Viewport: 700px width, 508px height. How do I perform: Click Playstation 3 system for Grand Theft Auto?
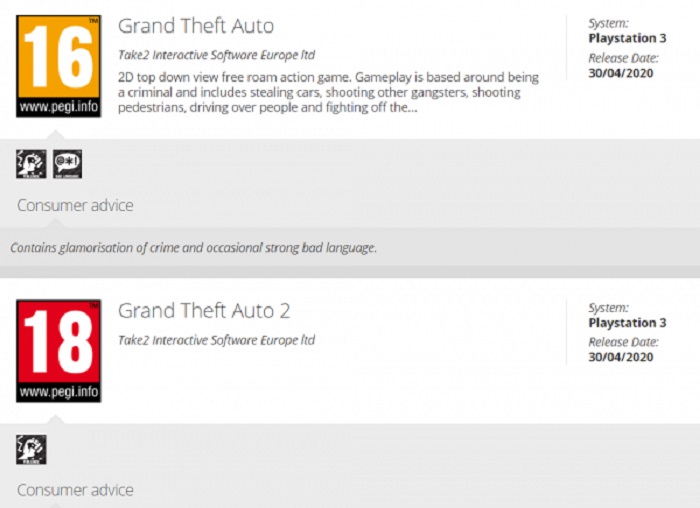coord(621,39)
